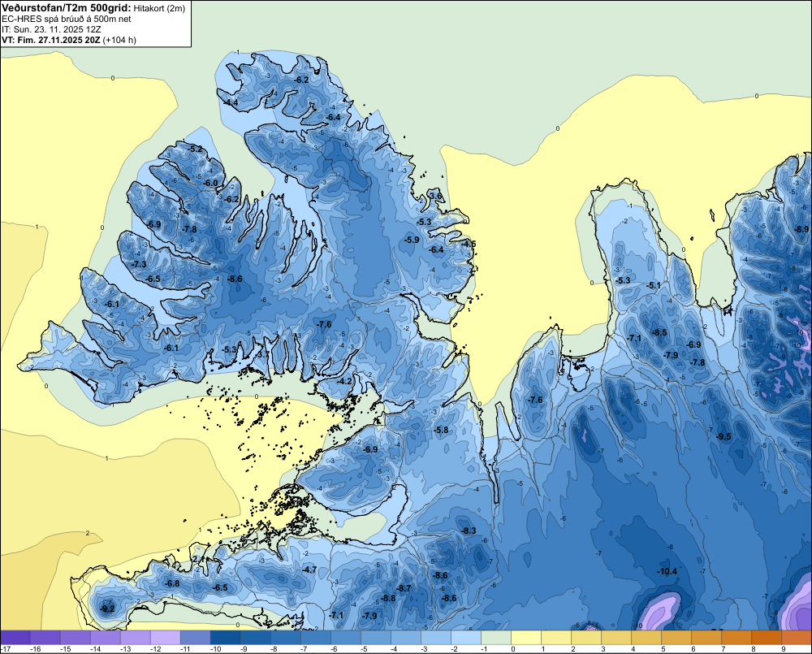Pick the light lavender swatch between -12 and -11
This screenshot has width=812, height=654.
coord(165,638)
